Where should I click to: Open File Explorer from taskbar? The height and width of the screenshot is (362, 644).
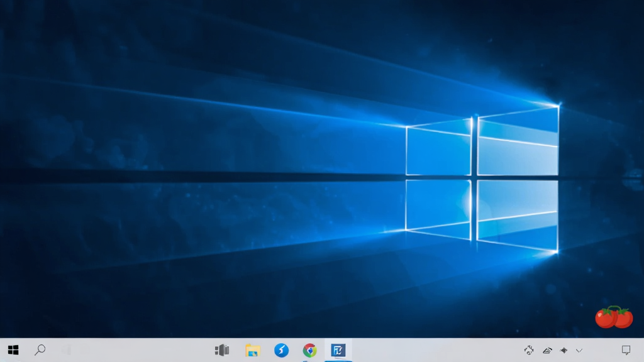[x=253, y=350]
